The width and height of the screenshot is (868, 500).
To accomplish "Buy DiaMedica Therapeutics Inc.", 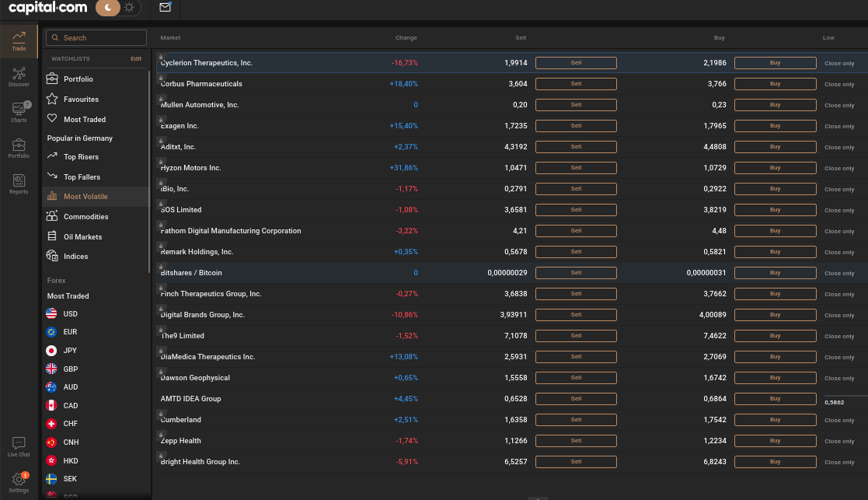I will tap(775, 357).
